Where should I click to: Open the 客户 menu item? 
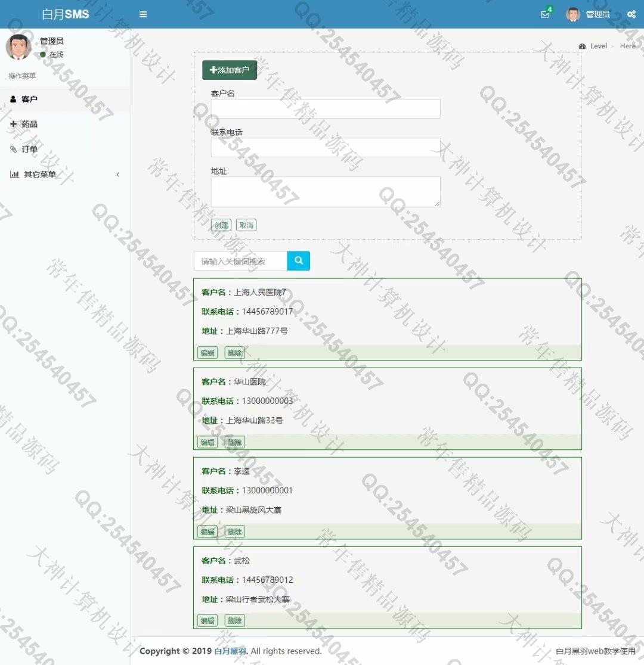tap(29, 99)
